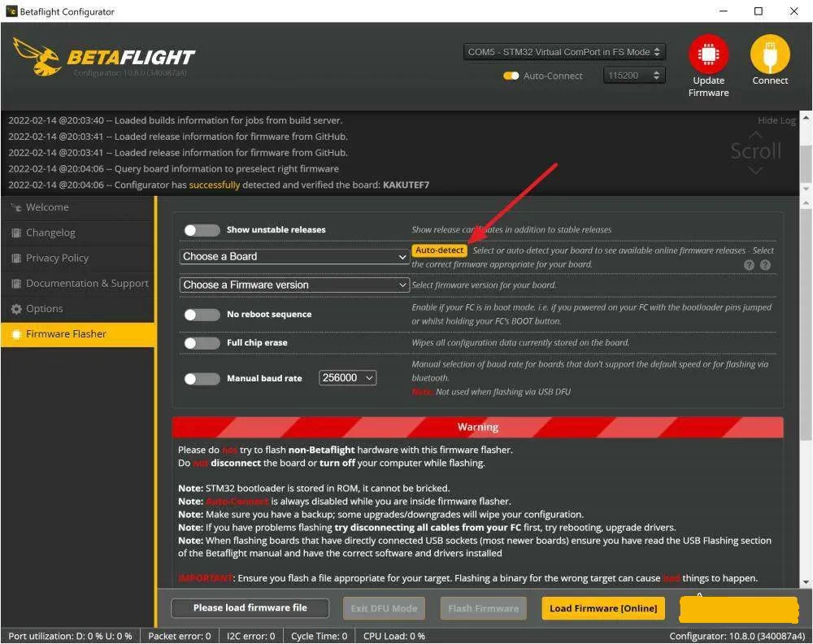Click 'I2C error: 0' status entry

pyautogui.click(x=251, y=636)
